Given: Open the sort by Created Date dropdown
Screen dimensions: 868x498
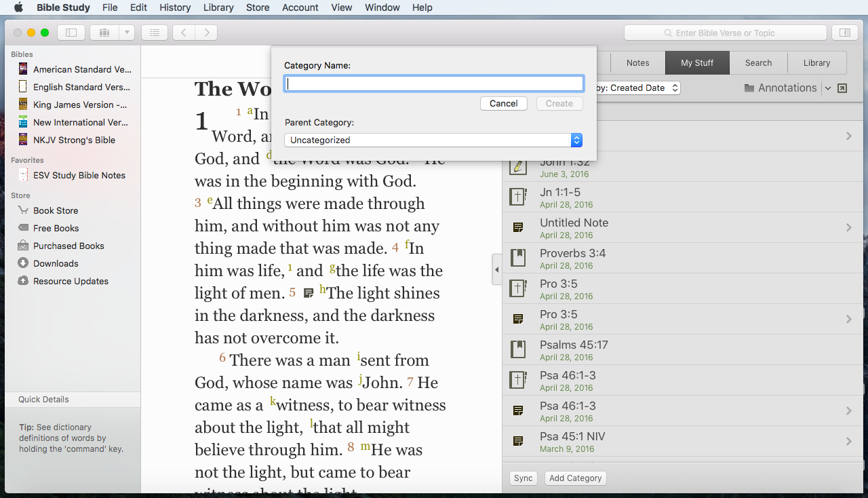Looking at the screenshot, I should pos(637,88).
